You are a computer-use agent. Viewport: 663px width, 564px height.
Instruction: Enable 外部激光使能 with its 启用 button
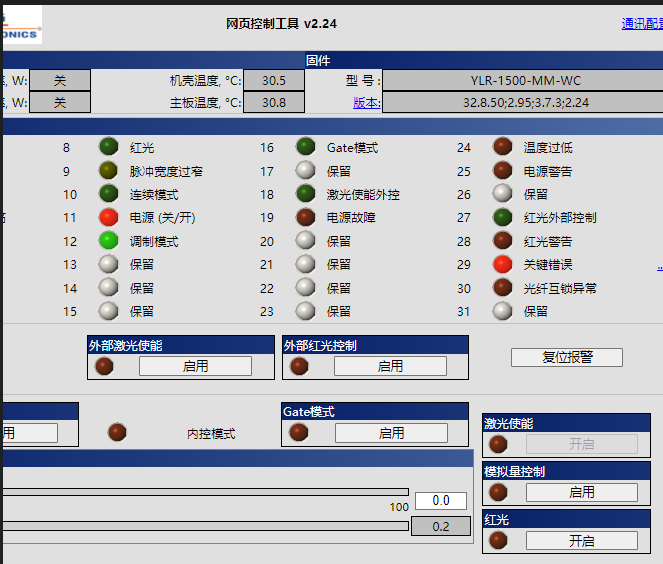(195, 366)
